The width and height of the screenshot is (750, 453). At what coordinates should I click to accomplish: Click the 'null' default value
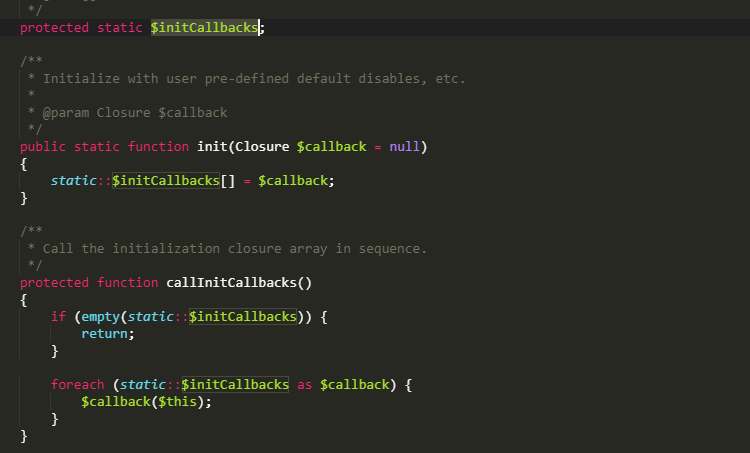coord(405,146)
